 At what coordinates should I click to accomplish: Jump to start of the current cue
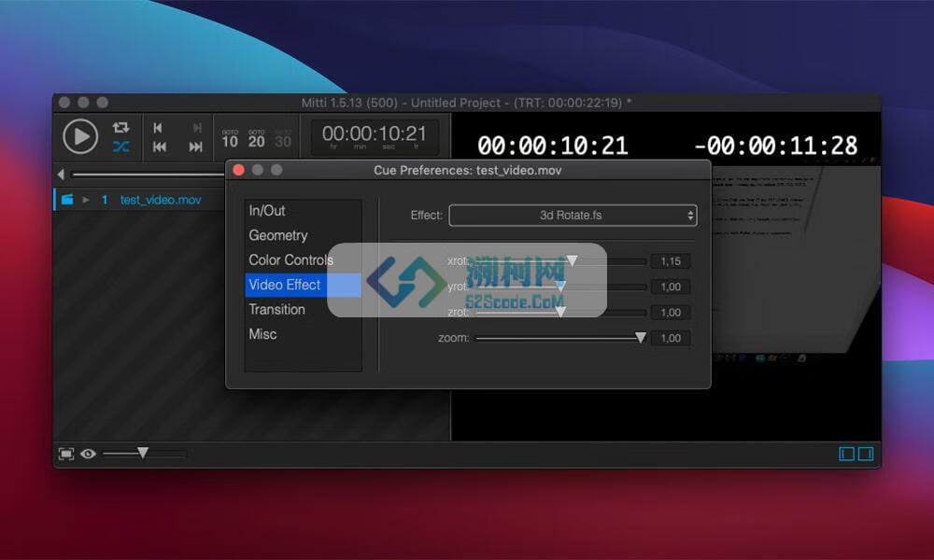tap(158, 128)
